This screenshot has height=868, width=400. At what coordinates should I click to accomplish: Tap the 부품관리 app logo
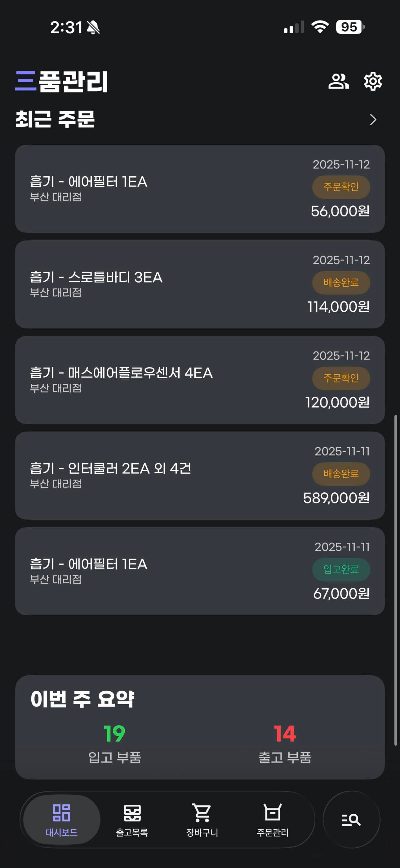coord(61,81)
